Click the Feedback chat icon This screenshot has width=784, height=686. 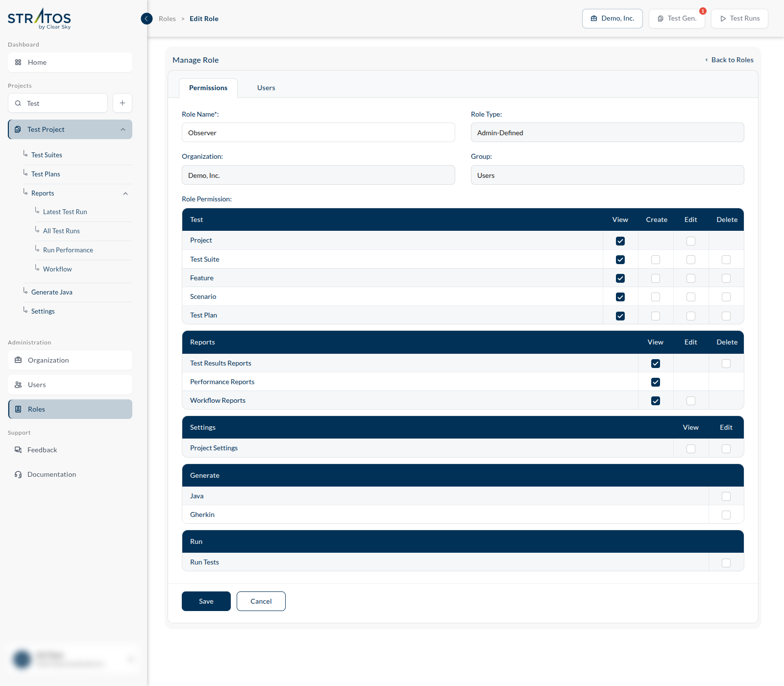[x=18, y=450]
